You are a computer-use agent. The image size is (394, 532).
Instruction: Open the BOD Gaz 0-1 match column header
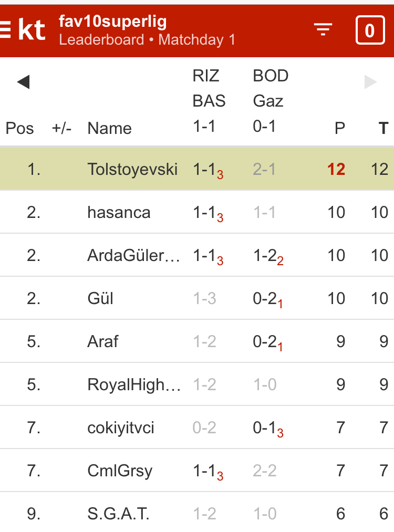point(270,101)
